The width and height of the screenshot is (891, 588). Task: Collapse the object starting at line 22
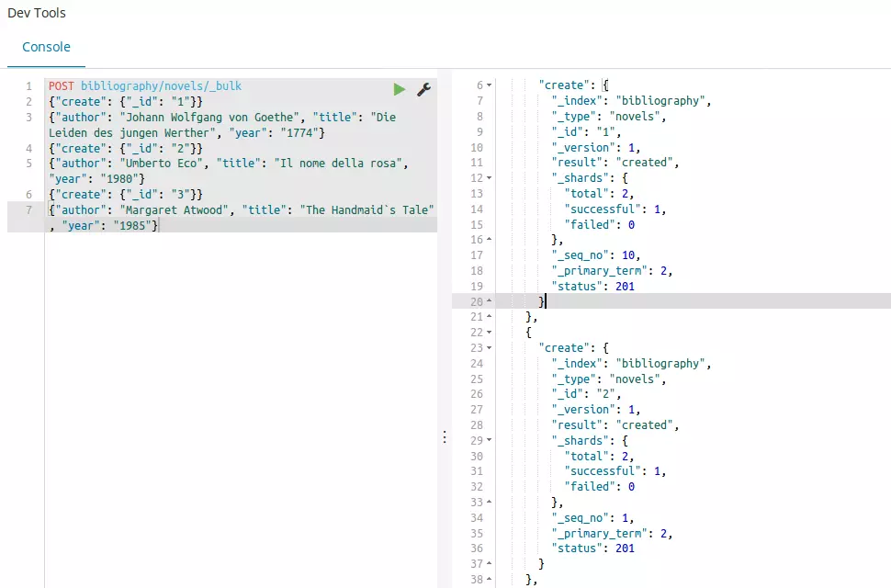tap(490, 333)
